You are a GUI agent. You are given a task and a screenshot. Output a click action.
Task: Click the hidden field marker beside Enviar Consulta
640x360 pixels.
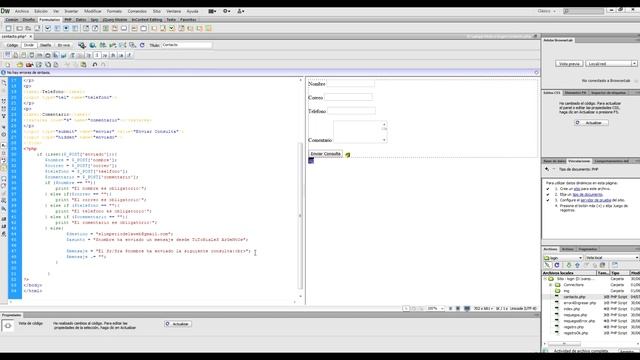(348, 155)
